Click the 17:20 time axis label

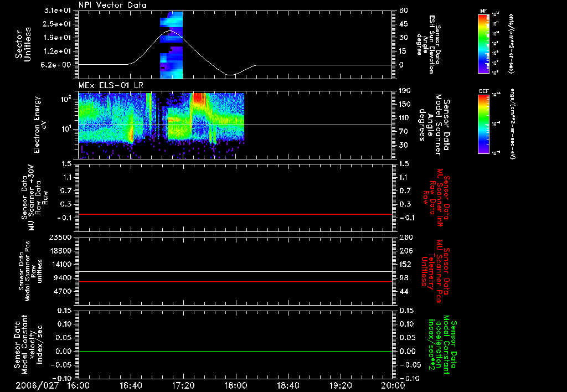pos(183,385)
